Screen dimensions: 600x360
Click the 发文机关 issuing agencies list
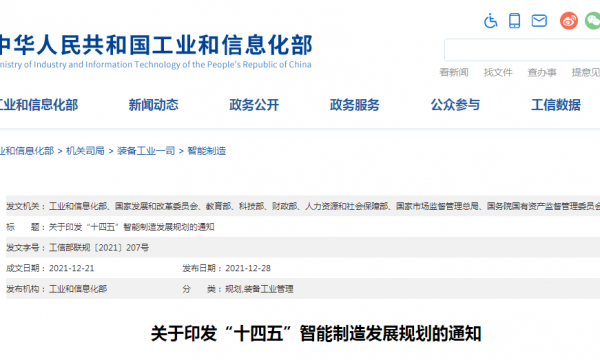(x=324, y=207)
